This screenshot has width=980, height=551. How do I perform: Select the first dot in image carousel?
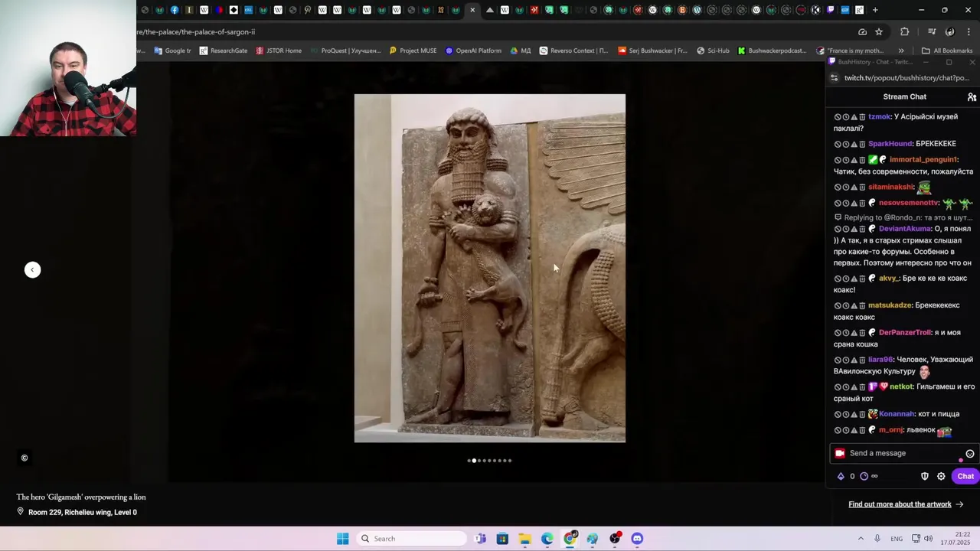pyautogui.click(x=469, y=461)
